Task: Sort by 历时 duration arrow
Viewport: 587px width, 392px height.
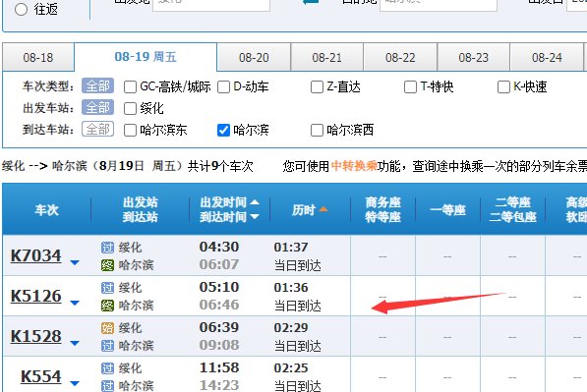Action: [x=323, y=209]
